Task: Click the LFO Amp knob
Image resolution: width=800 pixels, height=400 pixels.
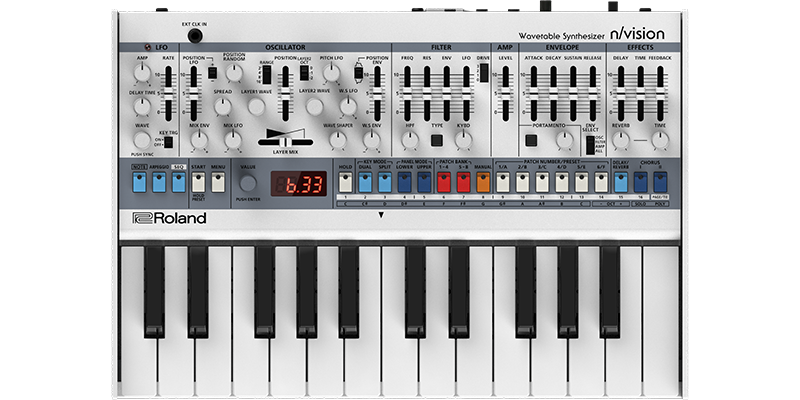Action: 142,74
